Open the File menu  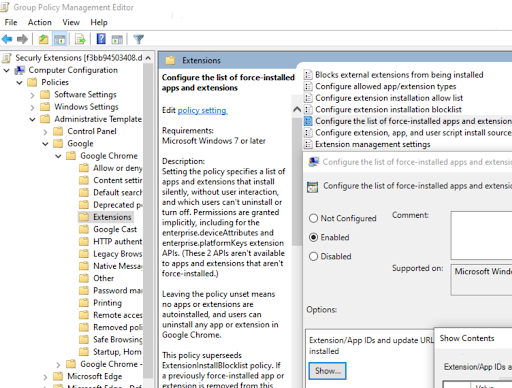(x=11, y=22)
